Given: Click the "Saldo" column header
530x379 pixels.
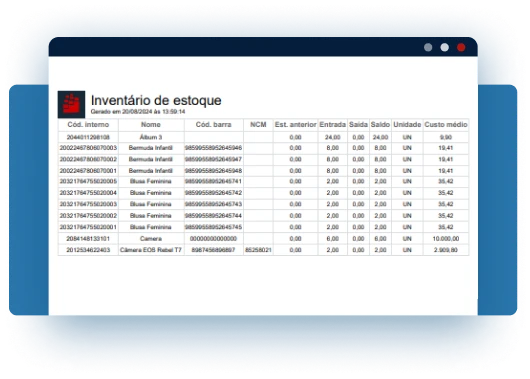Looking at the screenshot, I should (380, 124).
